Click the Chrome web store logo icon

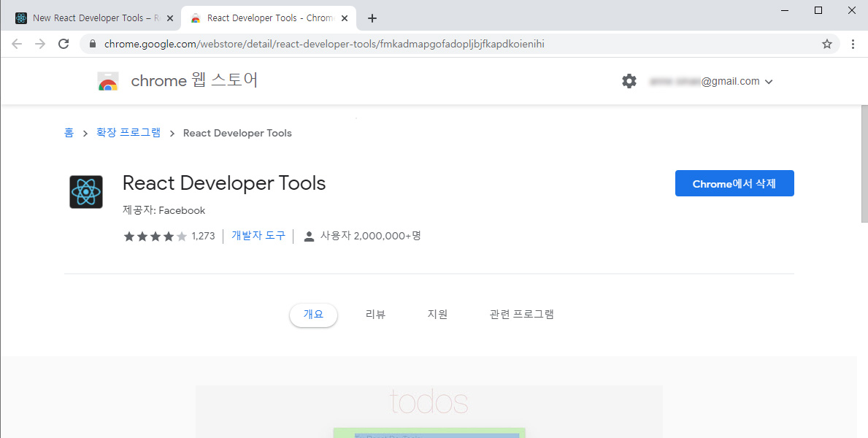[108, 82]
